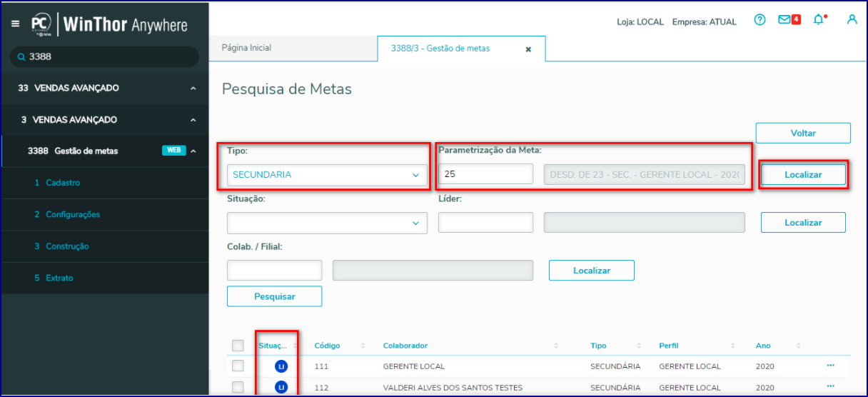Check the row checkbox for code 111

(x=238, y=366)
